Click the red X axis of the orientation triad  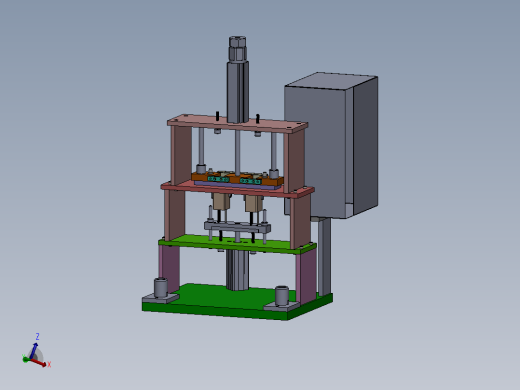click(40, 362)
